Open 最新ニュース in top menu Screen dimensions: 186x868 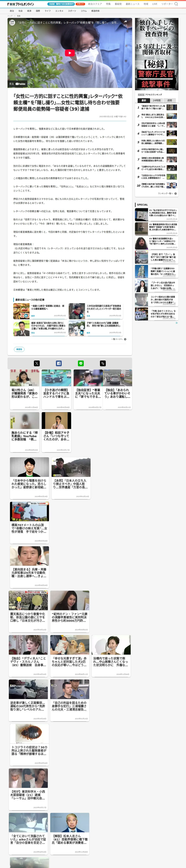(132, 4)
